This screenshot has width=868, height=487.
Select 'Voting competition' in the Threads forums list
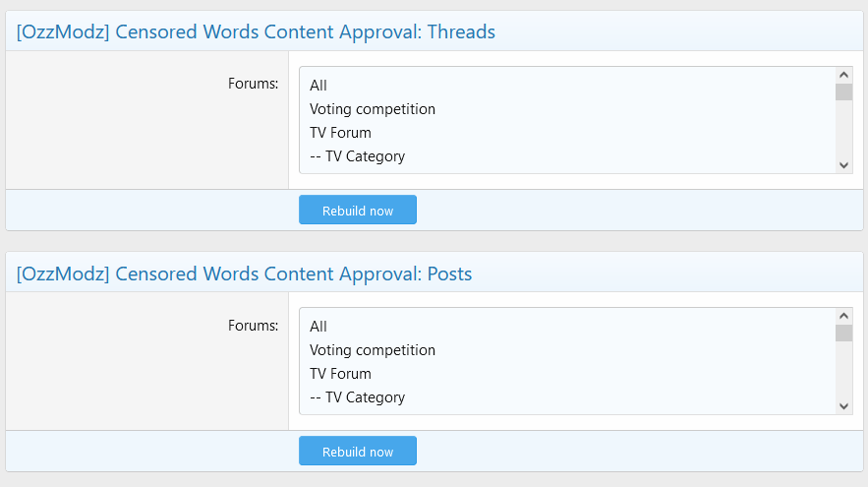click(373, 109)
